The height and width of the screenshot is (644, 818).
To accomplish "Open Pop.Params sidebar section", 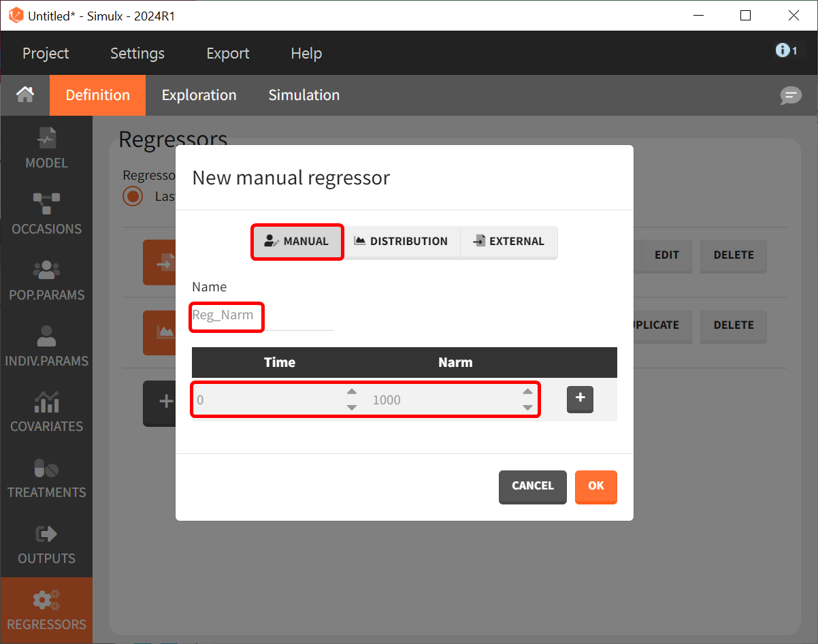I will click(46, 280).
